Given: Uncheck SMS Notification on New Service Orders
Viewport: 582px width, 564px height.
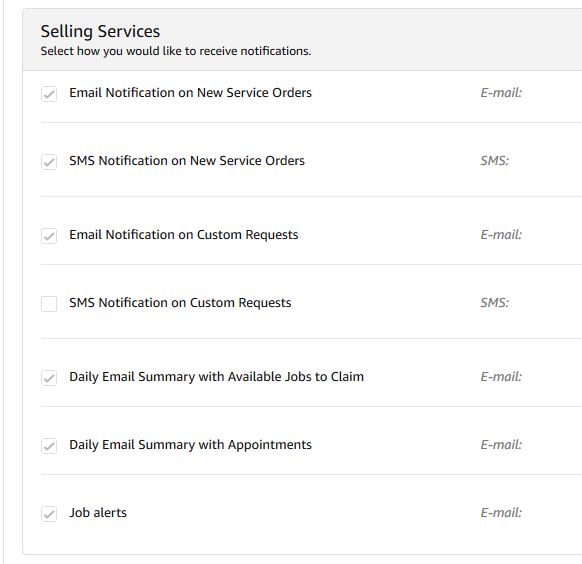Looking at the screenshot, I should tap(49, 162).
